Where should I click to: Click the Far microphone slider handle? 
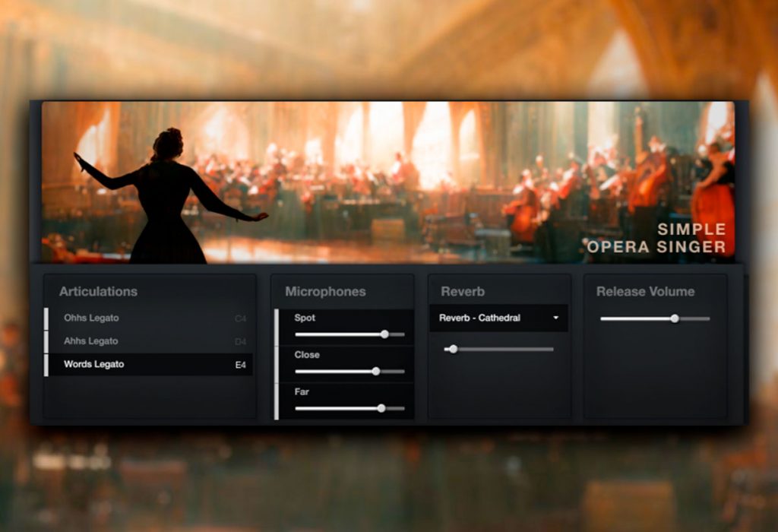(381, 408)
